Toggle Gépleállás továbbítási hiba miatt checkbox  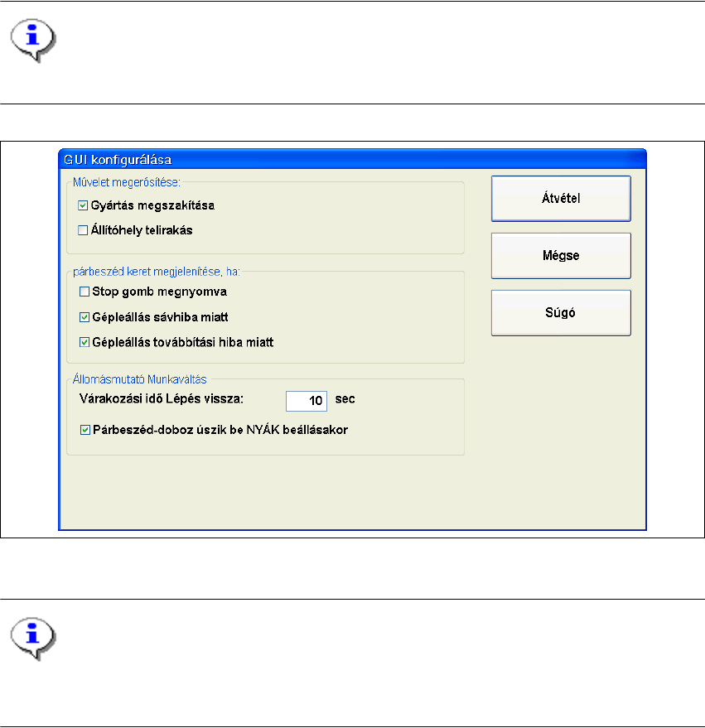coord(85,342)
